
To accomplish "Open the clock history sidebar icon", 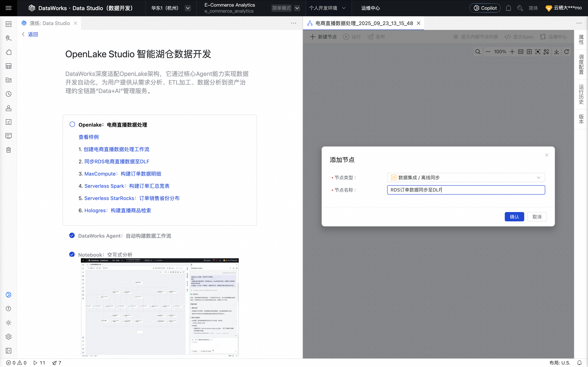I will [x=9, y=94].
